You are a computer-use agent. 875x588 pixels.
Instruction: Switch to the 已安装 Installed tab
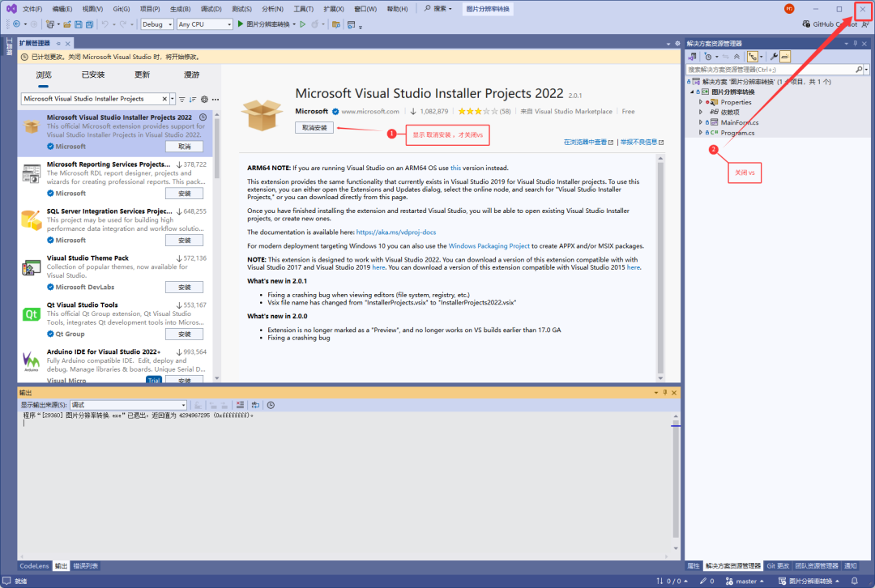tap(93, 75)
